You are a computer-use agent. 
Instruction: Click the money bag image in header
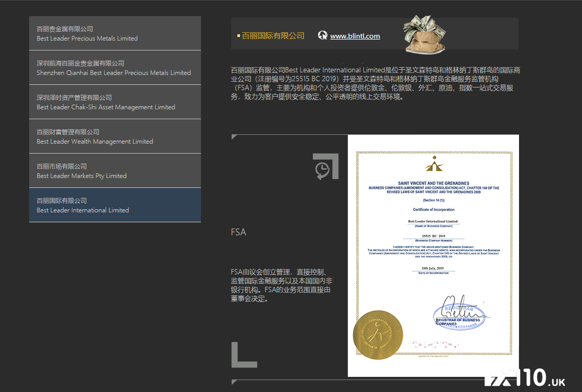click(425, 34)
